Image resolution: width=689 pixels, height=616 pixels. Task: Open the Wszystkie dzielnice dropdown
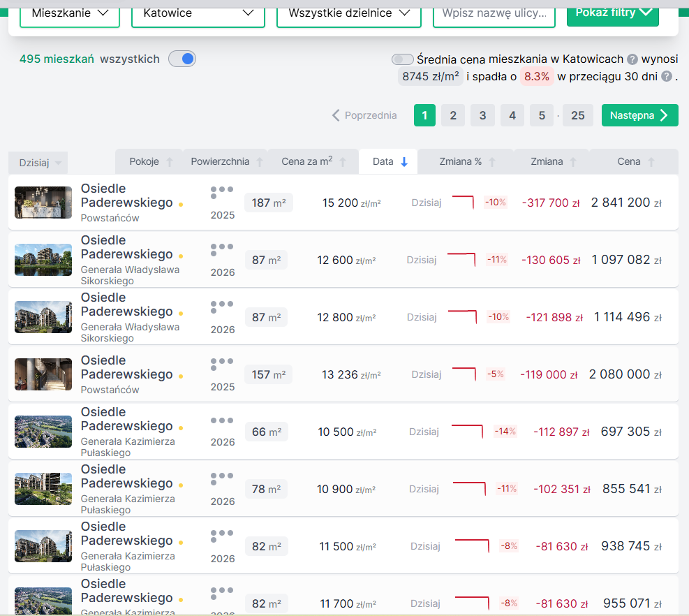pos(349,13)
